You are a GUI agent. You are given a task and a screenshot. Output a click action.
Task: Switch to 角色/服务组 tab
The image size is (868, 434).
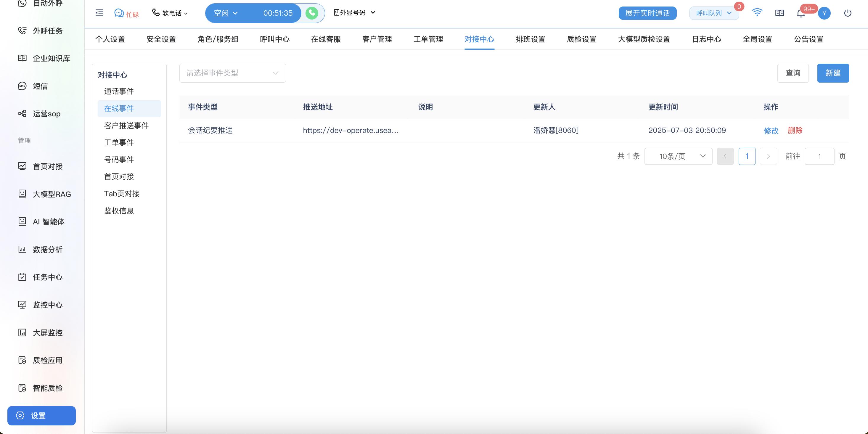pos(218,39)
